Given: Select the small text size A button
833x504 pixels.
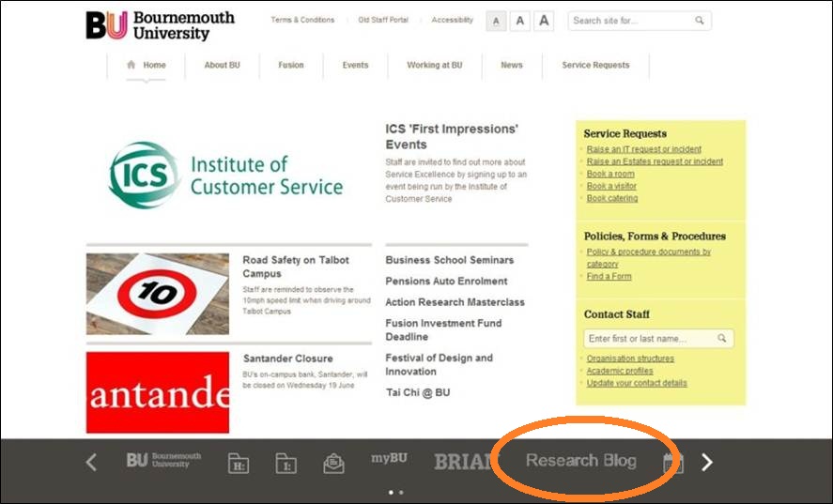Looking at the screenshot, I should [x=496, y=22].
